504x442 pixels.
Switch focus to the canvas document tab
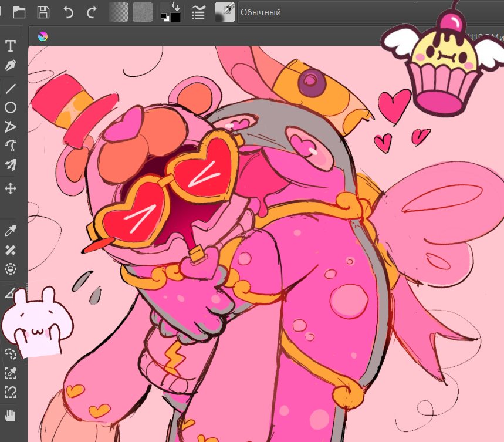point(42,34)
